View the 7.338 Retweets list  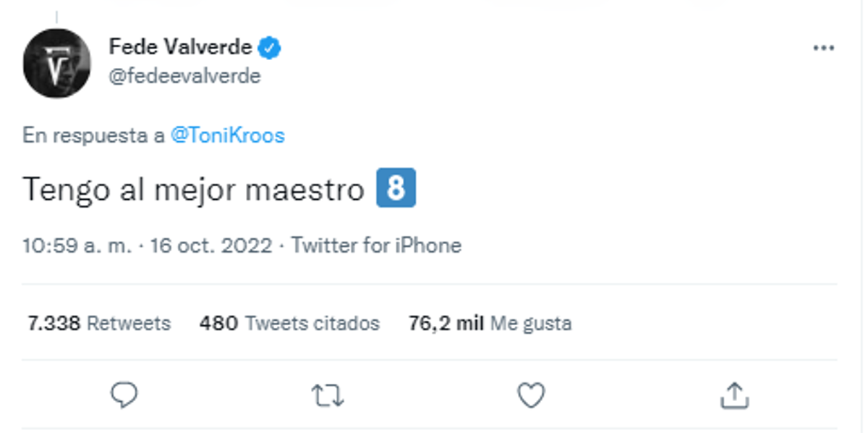(98, 324)
